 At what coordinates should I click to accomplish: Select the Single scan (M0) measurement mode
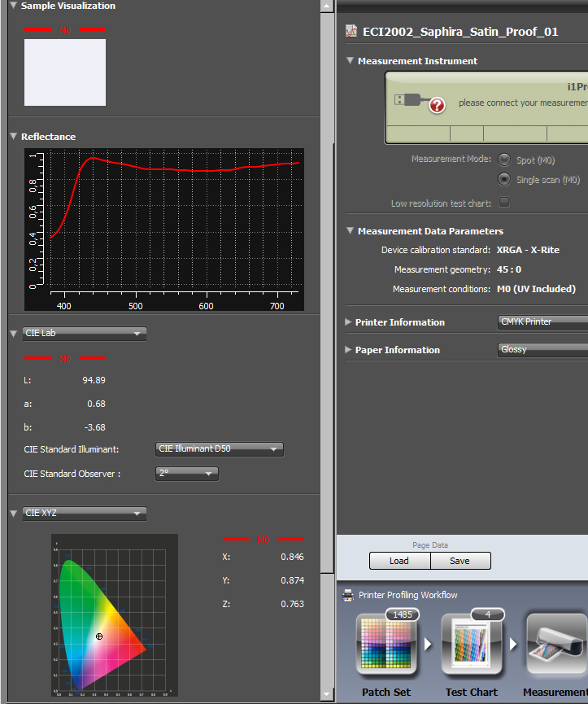coord(504,179)
